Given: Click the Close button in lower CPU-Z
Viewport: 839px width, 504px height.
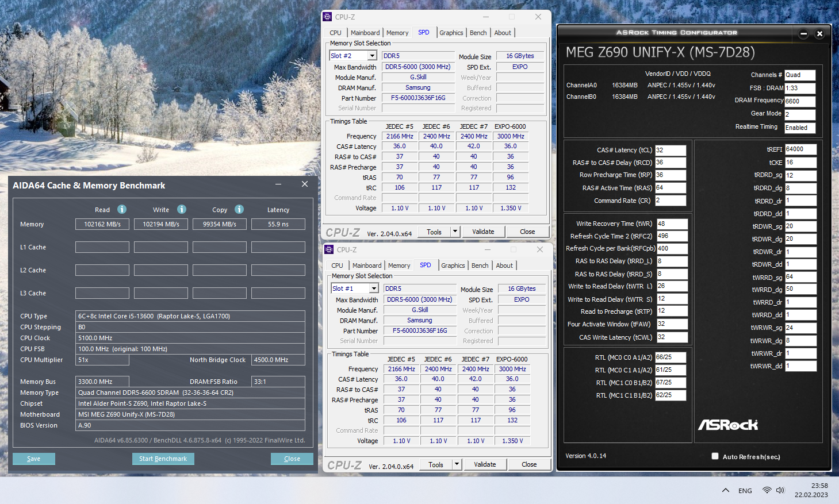Looking at the screenshot, I should tap(529, 464).
